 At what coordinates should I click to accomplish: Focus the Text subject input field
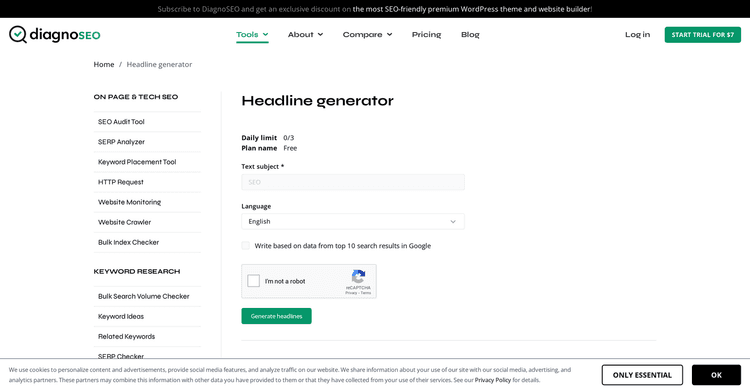pyautogui.click(x=353, y=182)
